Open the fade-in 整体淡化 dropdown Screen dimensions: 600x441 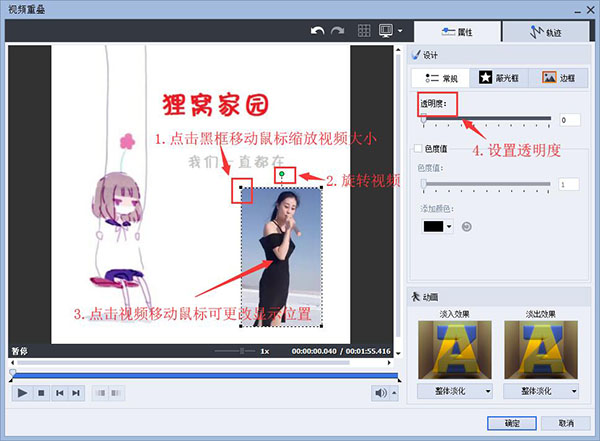click(x=454, y=391)
